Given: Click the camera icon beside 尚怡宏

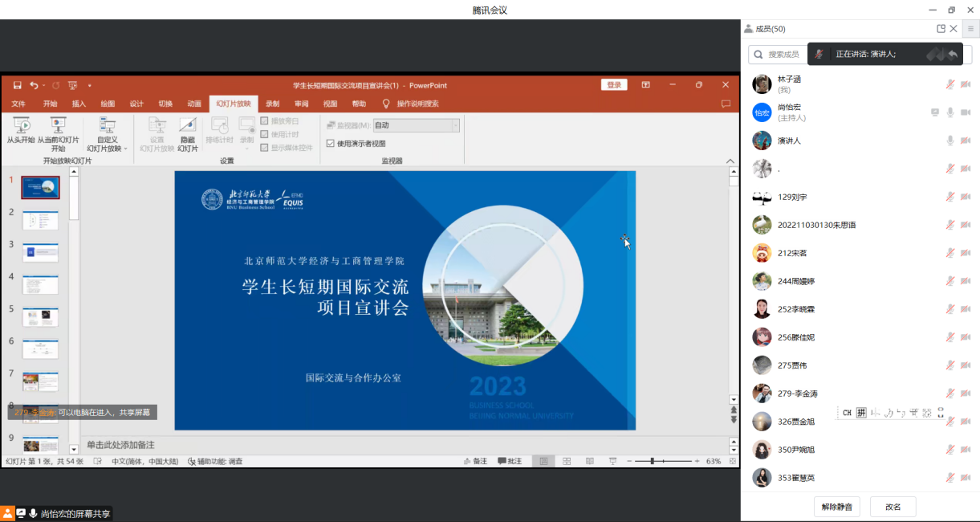Looking at the screenshot, I should pos(966,112).
